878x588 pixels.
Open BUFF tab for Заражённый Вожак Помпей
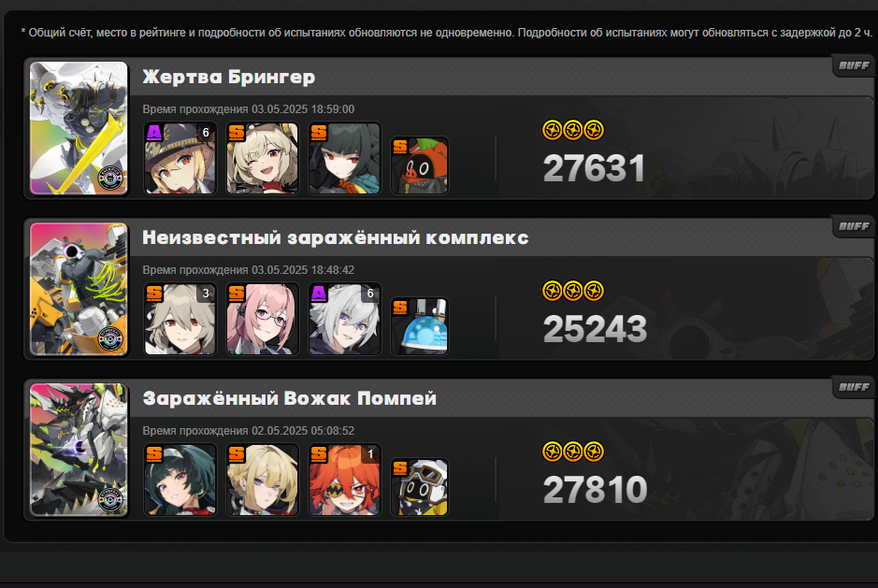click(854, 388)
